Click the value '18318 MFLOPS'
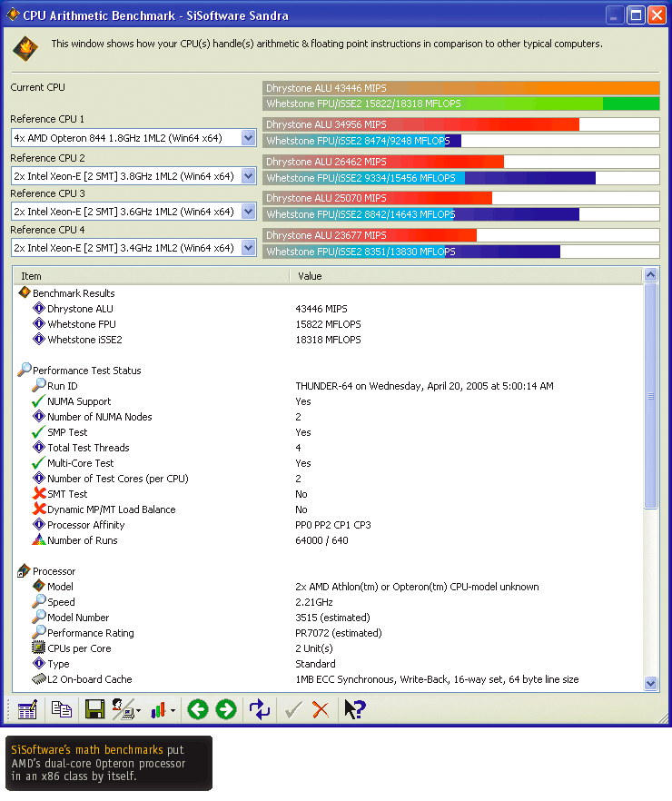Image resolution: width=672 pixels, height=801 pixels. [x=328, y=340]
